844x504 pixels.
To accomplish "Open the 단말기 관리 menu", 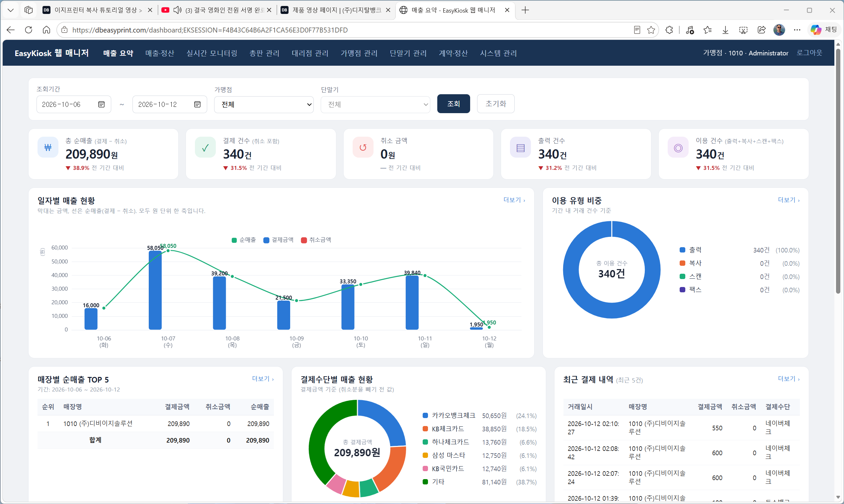I will coord(408,53).
